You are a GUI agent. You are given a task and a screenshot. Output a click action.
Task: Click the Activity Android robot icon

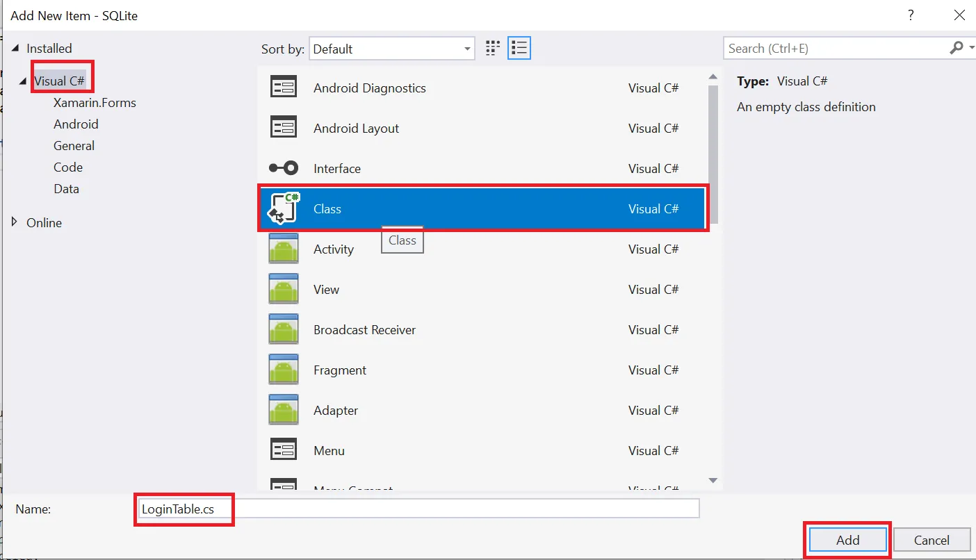coord(283,249)
